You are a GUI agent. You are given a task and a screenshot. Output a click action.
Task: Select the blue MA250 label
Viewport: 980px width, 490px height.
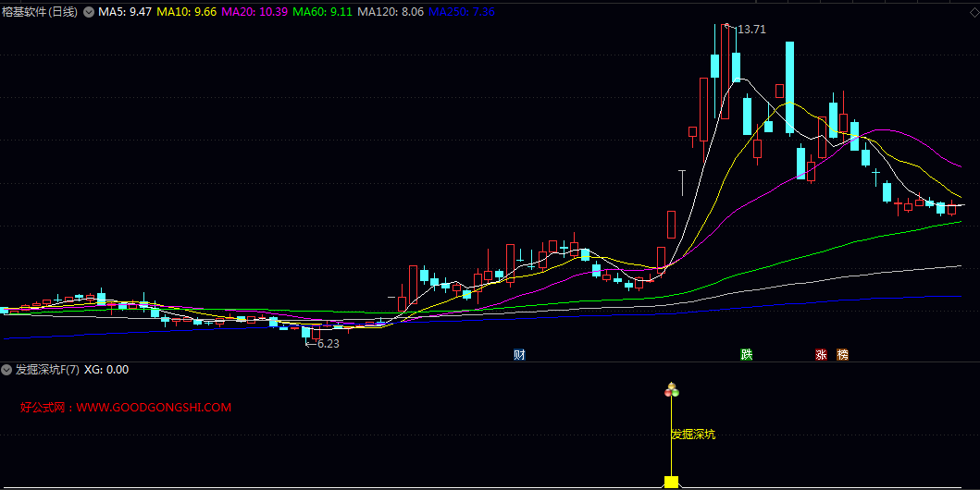tap(461, 12)
